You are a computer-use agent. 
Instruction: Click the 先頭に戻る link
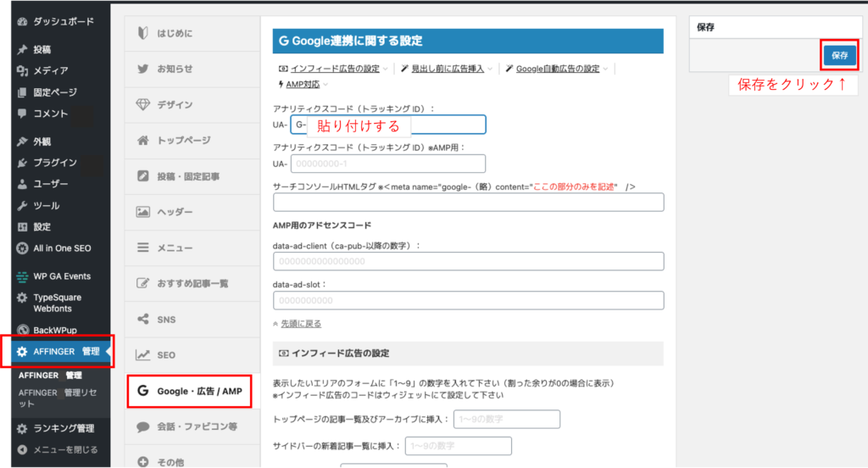(301, 324)
